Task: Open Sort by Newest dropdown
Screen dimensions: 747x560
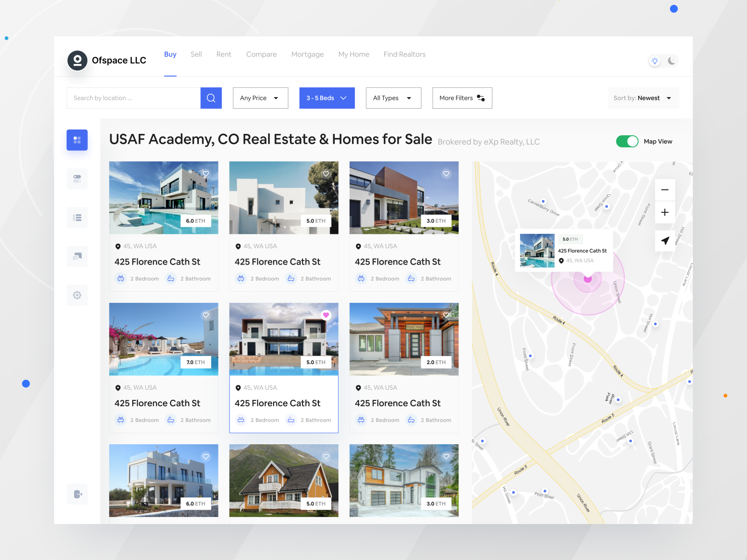Action: (x=643, y=98)
